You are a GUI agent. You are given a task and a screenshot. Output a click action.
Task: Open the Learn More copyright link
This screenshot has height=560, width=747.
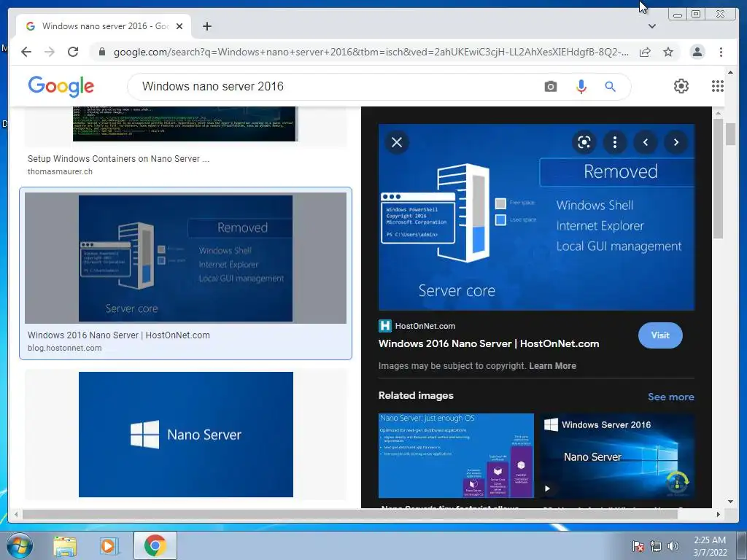point(553,366)
